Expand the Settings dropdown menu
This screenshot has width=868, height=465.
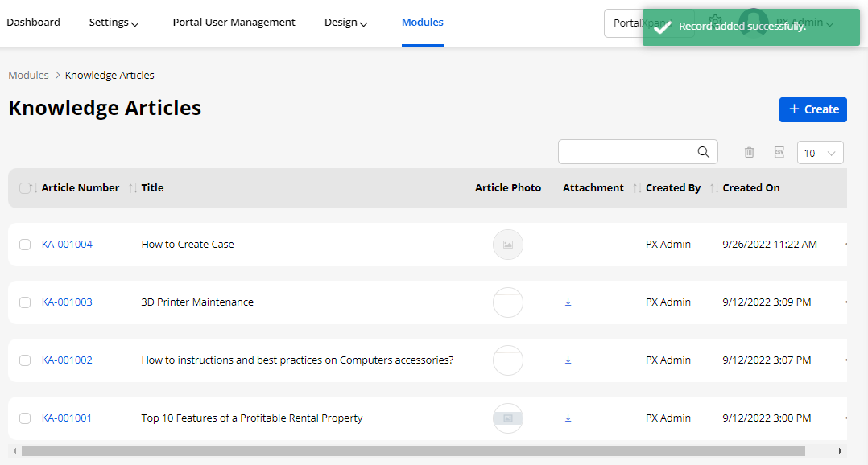(x=114, y=23)
